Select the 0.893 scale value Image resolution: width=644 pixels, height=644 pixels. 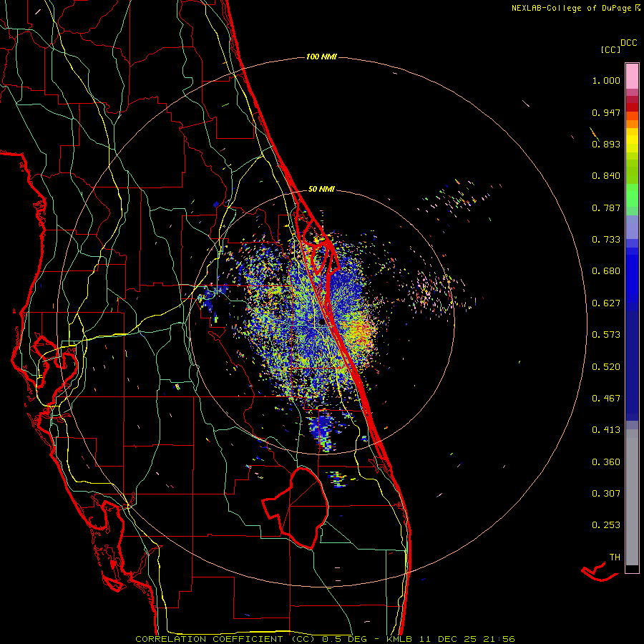click(606, 144)
